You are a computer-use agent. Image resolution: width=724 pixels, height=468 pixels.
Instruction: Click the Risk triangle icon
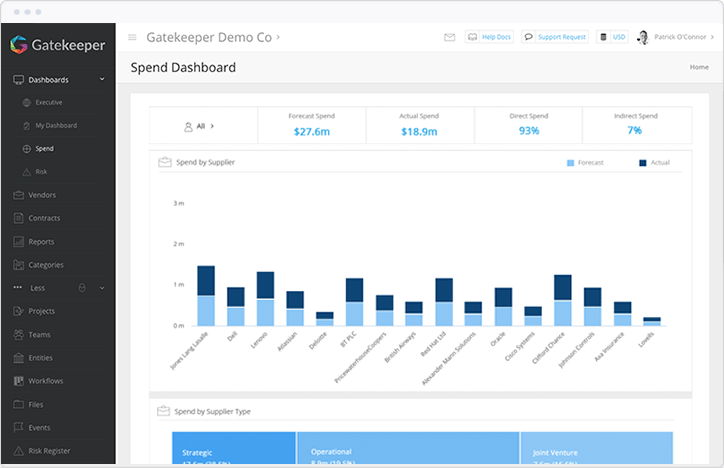click(27, 172)
